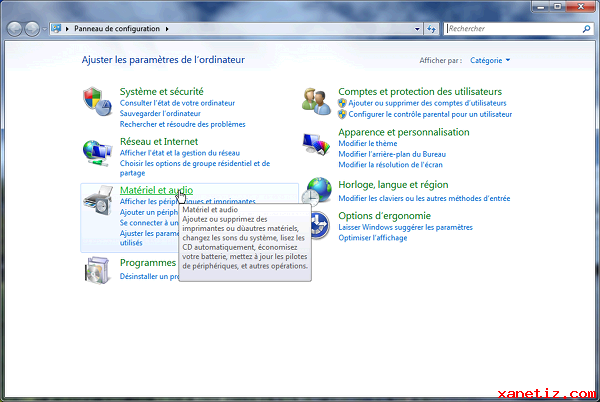Open Système et sécurité category heading
The image size is (600, 402).
tap(161, 91)
